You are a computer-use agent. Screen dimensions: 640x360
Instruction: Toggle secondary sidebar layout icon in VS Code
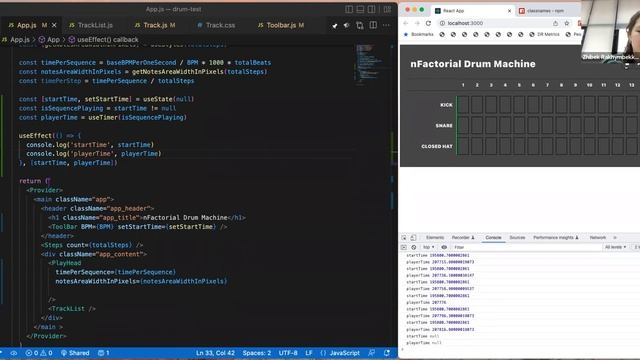[372, 9]
